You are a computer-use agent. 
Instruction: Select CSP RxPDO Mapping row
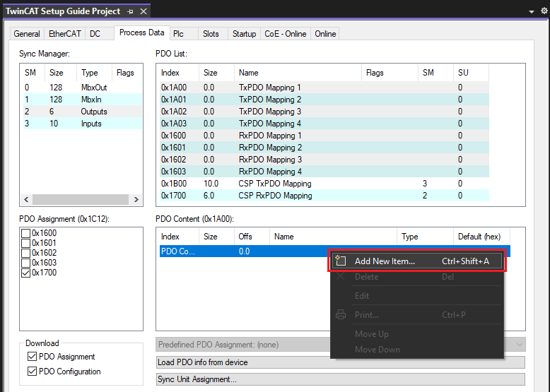(324, 196)
